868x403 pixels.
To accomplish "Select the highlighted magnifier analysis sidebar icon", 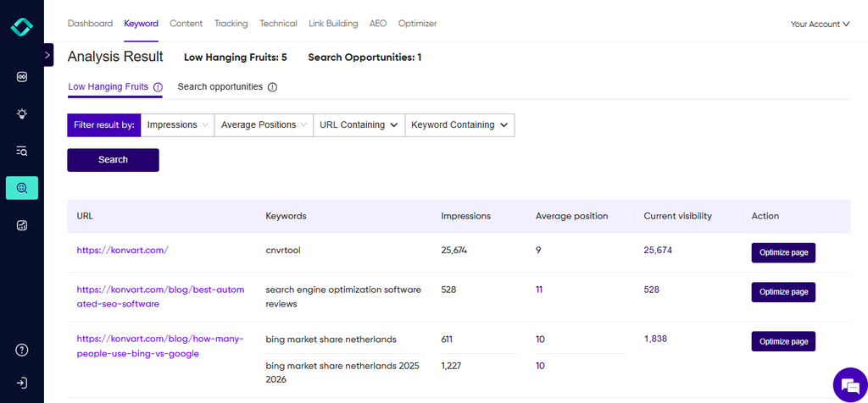I will coord(21,188).
